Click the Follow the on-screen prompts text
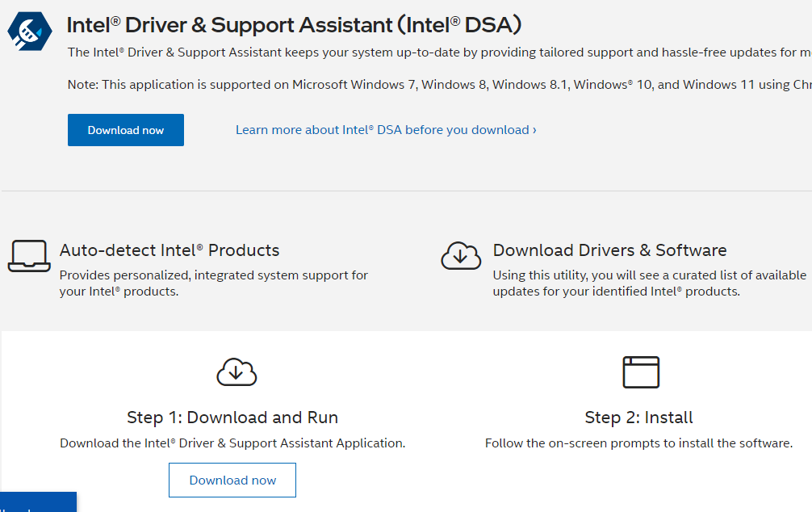The image size is (812, 512). (x=638, y=443)
